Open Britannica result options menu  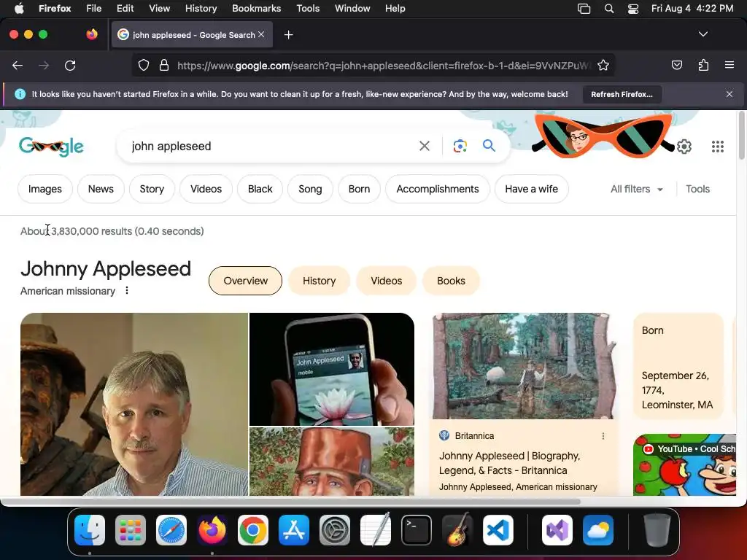coord(603,436)
